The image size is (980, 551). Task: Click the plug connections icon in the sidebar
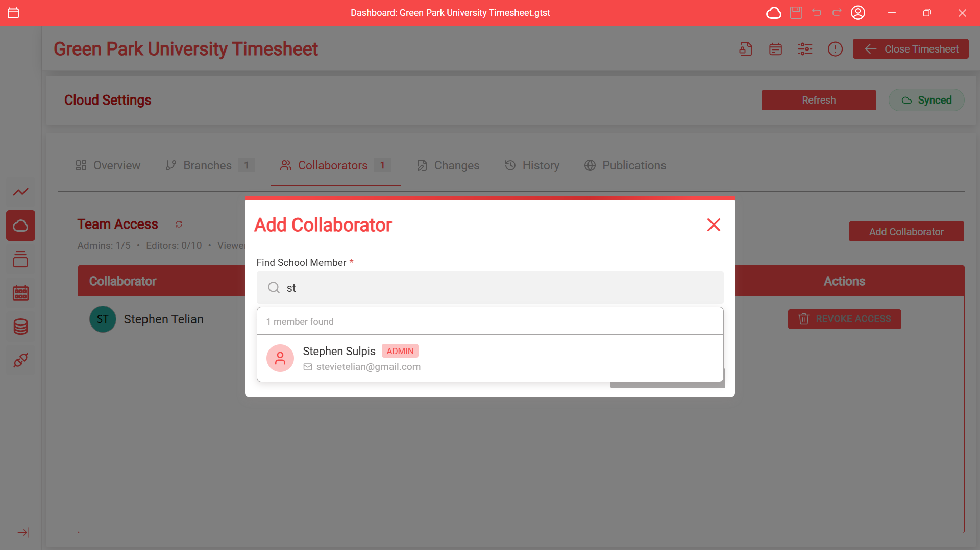click(x=20, y=360)
